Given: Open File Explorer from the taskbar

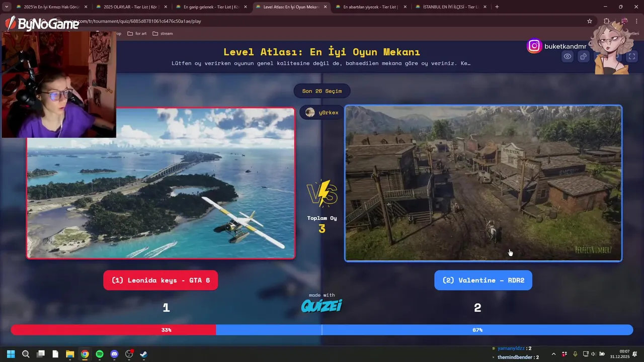Looking at the screenshot, I should coord(70,354).
